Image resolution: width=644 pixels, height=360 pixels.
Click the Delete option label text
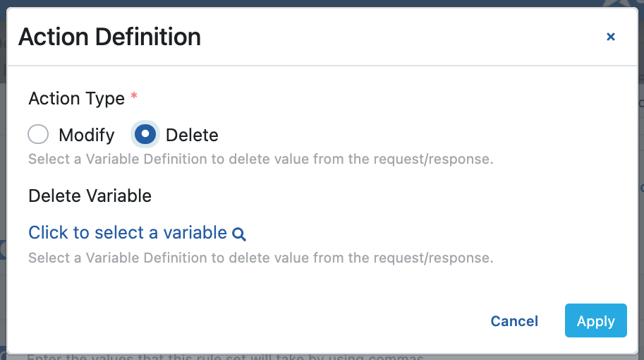click(x=192, y=135)
